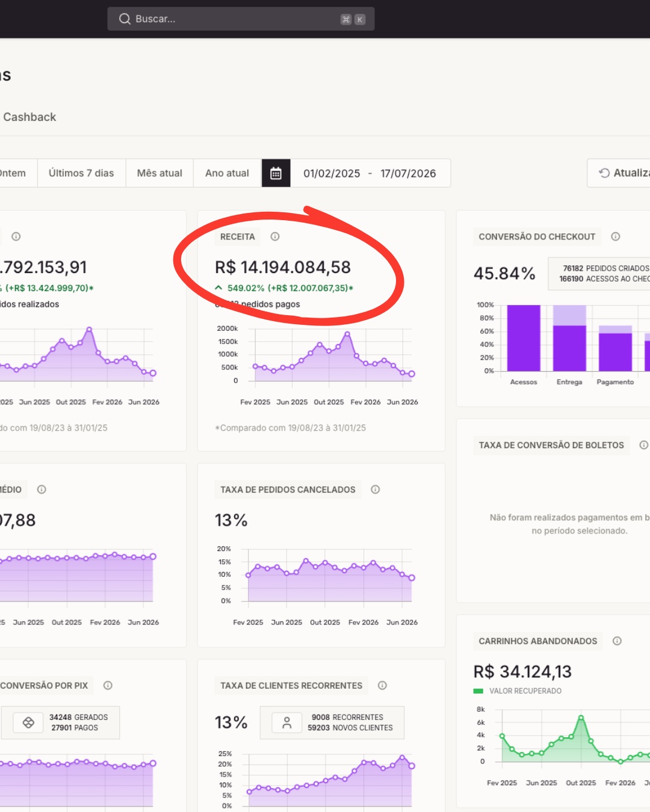Open info icon for Conversão por Pix
650x812 pixels.
click(108, 685)
